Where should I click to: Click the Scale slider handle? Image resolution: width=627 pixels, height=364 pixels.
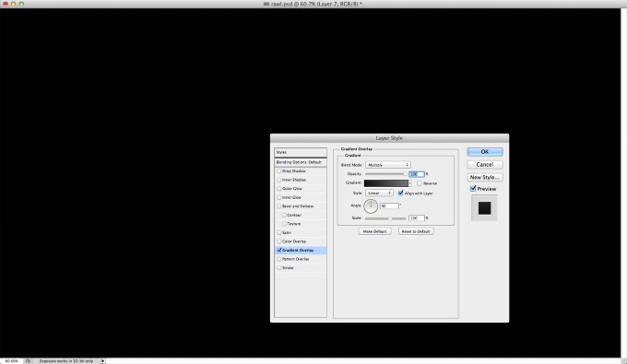click(x=390, y=218)
